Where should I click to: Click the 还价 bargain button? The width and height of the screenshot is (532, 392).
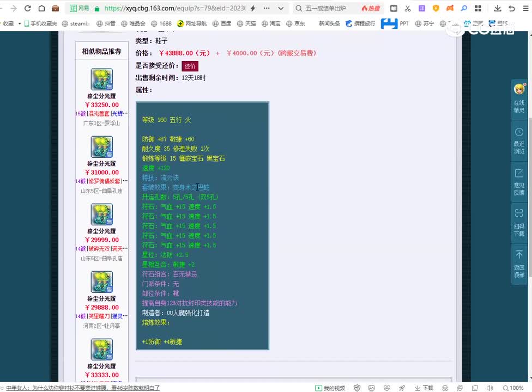(190, 66)
